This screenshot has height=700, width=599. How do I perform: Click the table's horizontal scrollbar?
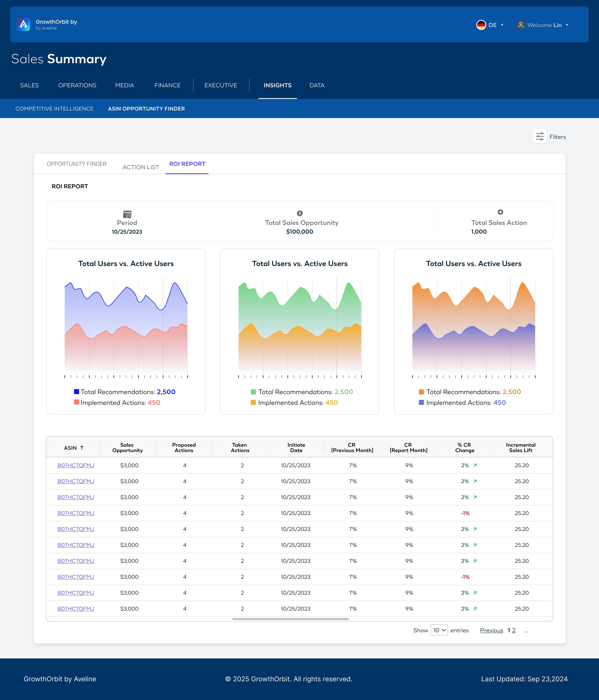(x=290, y=619)
